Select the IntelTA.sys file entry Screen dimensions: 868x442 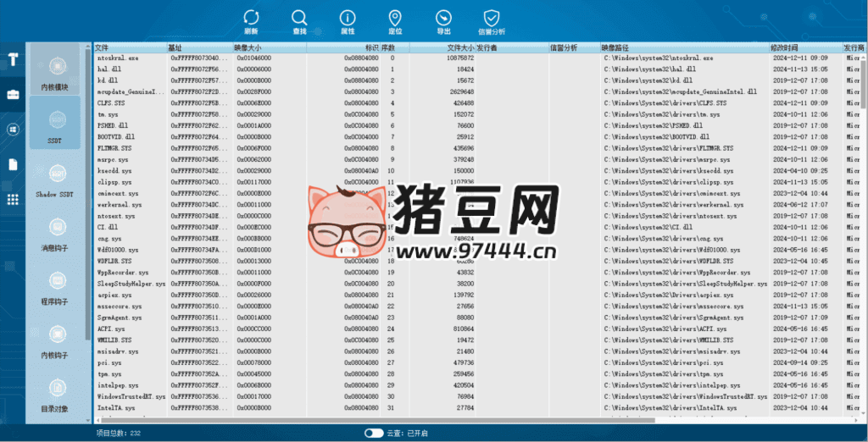tap(115, 407)
